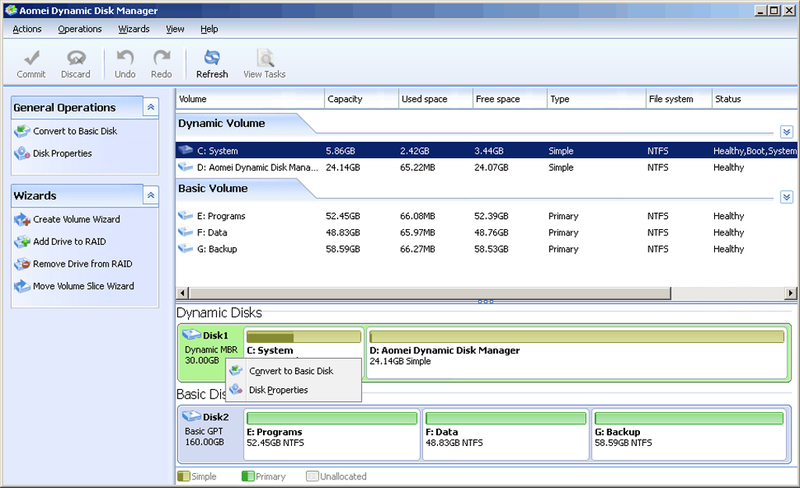The image size is (800, 488).
Task: Sort by the Used space column header
Action: coord(435,99)
